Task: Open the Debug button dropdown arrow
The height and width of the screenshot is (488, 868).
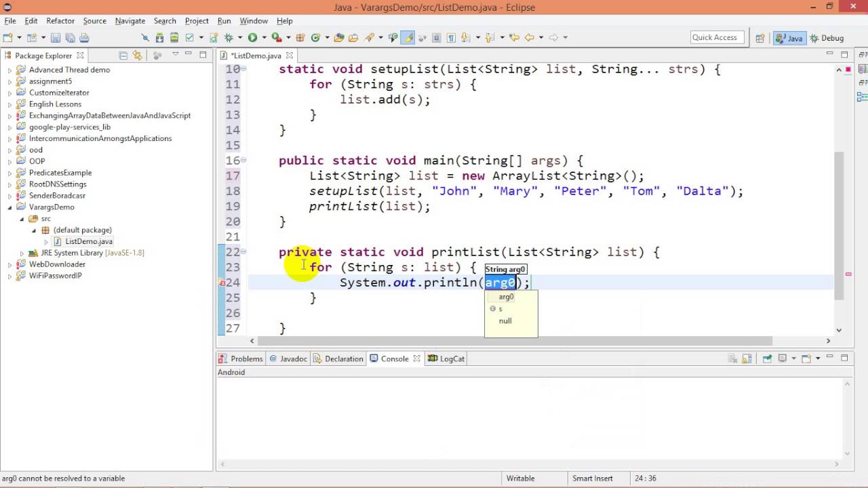Action: (x=240, y=38)
